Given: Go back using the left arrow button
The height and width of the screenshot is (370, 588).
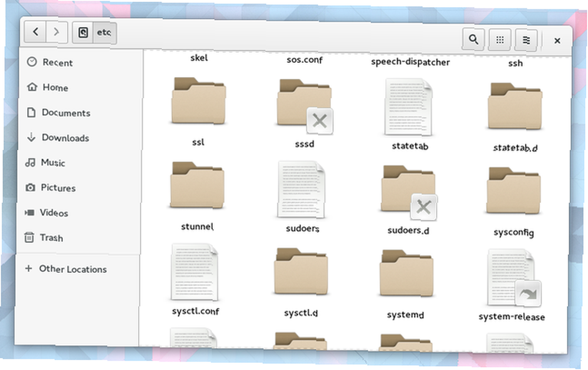Looking at the screenshot, I should [35, 32].
